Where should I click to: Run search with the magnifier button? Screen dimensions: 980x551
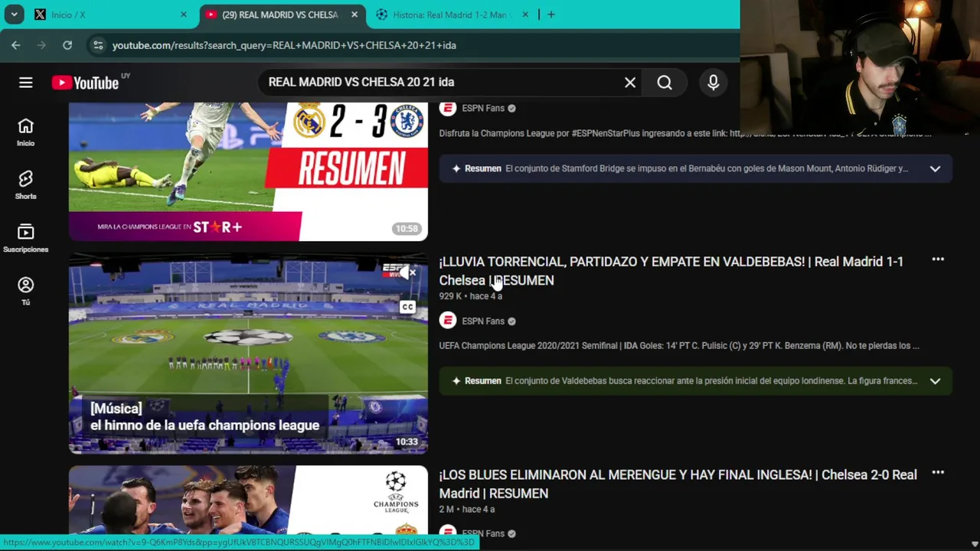pyautogui.click(x=665, y=83)
